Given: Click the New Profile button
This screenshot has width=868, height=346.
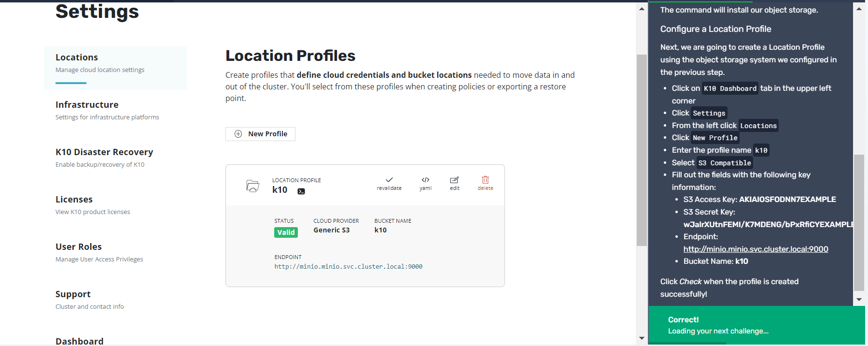Looking at the screenshot, I should tap(260, 134).
